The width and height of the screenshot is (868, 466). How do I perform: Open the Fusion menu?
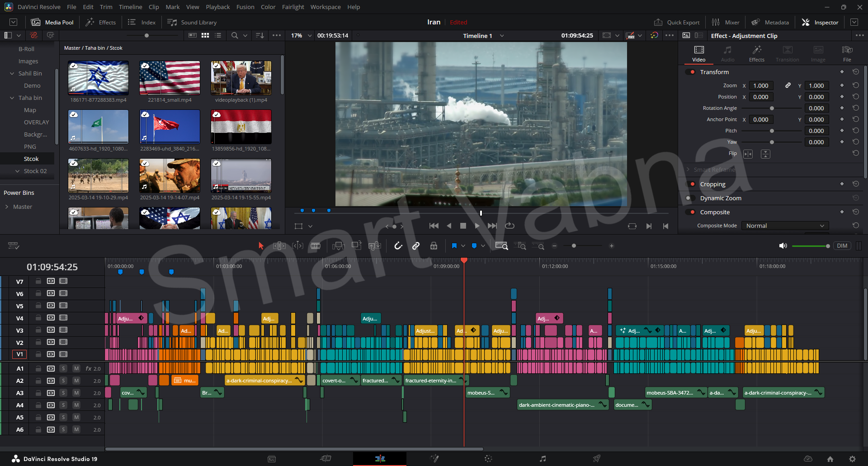pyautogui.click(x=245, y=7)
